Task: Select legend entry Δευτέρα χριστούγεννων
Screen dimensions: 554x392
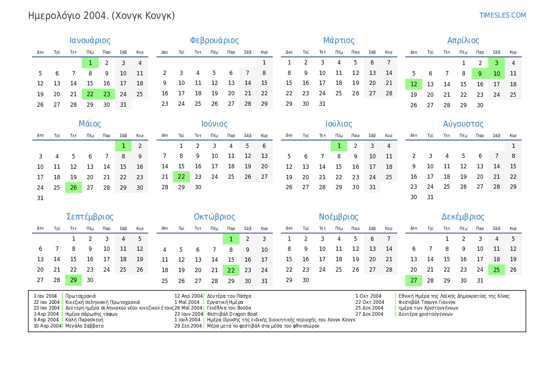Action: (x=426, y=314)
